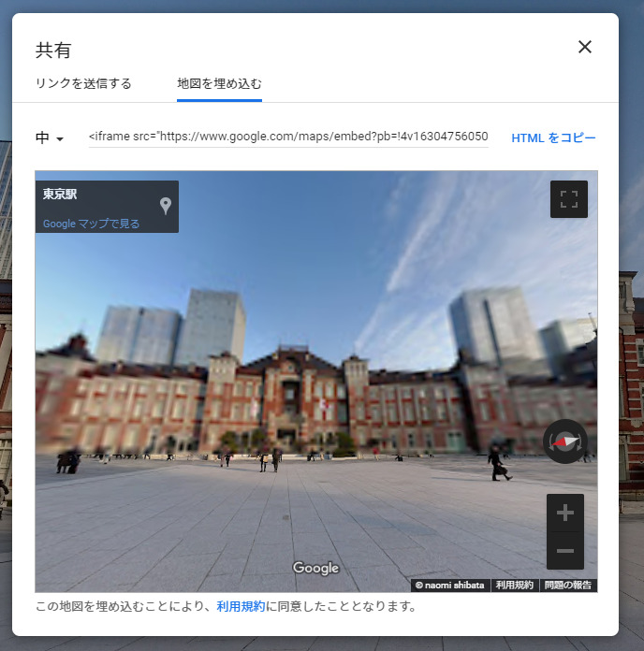Click the 東京駅 place title
This screenshot has height=651, width=644.
(60, 194)
